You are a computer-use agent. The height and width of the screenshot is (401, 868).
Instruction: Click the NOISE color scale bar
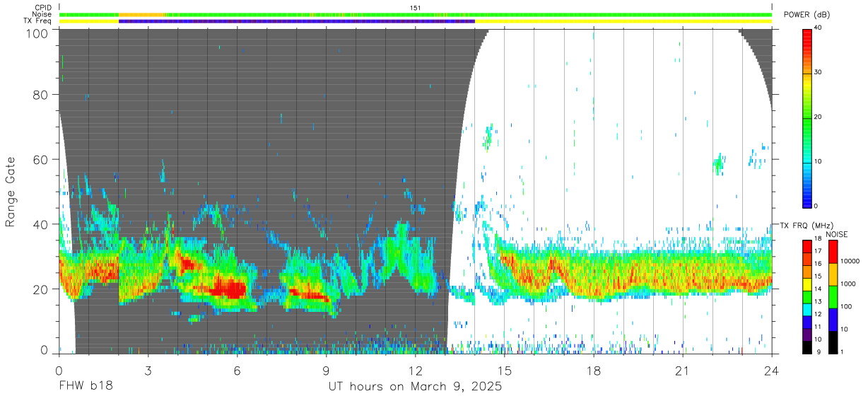(x=833, y=296)
